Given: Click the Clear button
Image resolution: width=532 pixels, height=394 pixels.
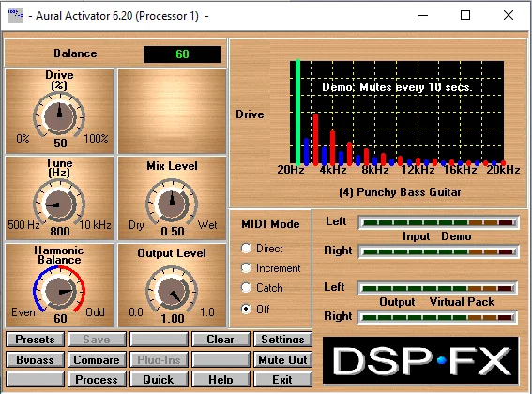Looking at the screenshot, I should point(220,339).
